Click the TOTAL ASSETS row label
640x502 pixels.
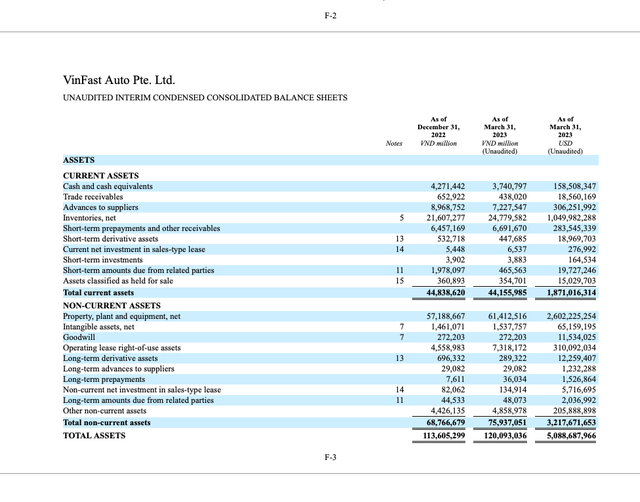(x=95, y=435)
